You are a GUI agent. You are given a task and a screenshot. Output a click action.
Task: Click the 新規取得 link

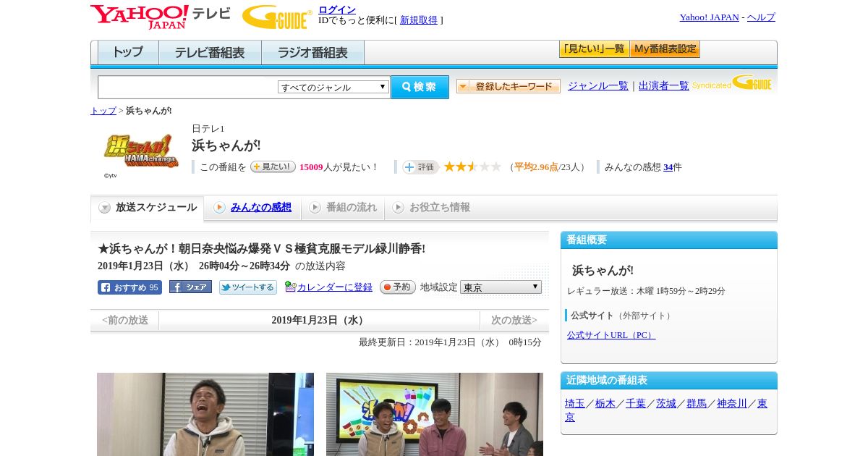pos(419,20)
